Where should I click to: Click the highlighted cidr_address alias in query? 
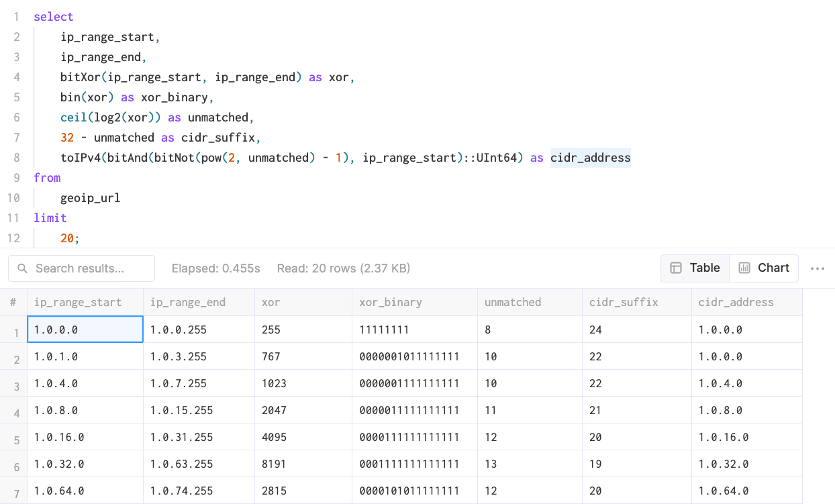590,158
